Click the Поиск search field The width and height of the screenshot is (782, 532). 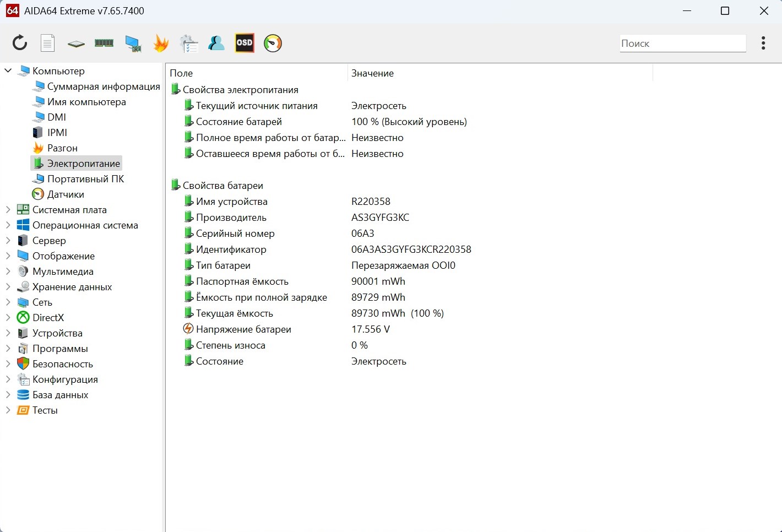(x=682, y=44)
